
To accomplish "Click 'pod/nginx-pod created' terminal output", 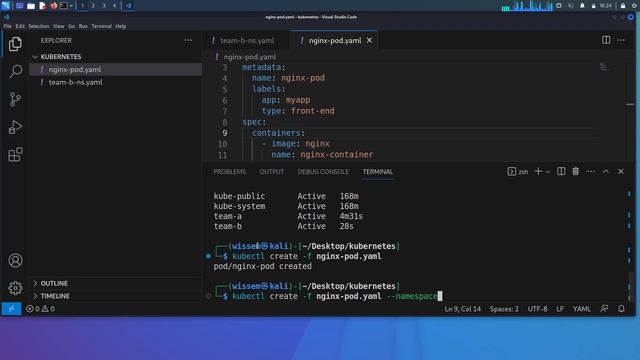I will click(262, 266).
